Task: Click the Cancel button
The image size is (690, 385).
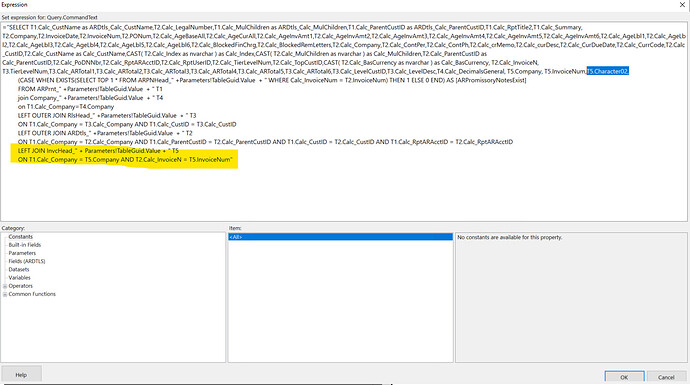Action: 666,377
